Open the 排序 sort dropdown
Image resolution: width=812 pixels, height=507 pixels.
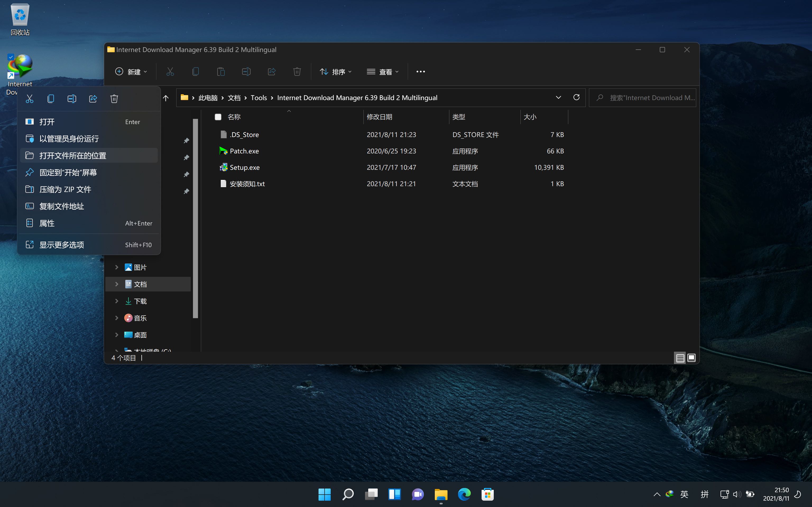335,72
